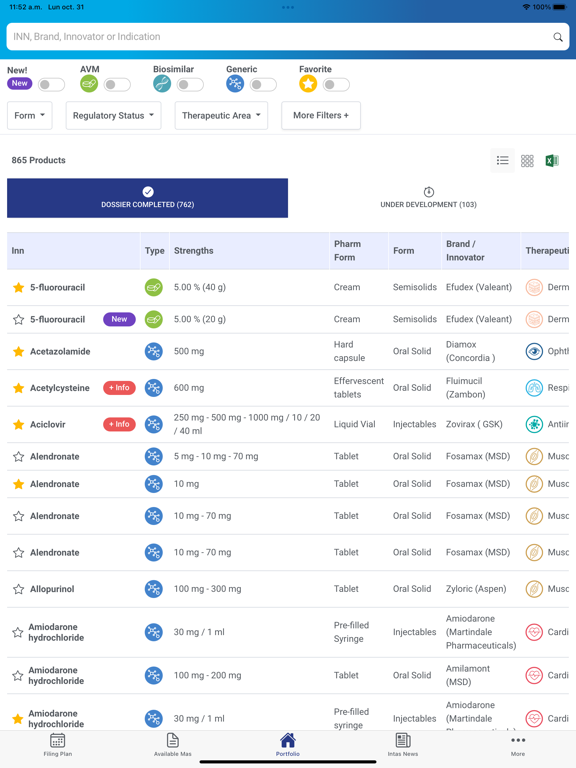Focus the INN, Brand search field
Screen dimensions: 576x768
point(288,37)
